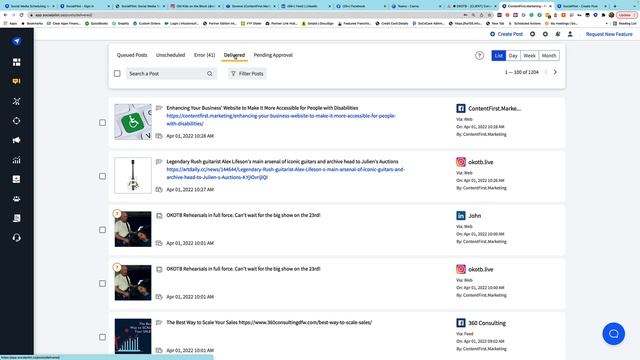The image size is (640, 360).
Task: Open the contentfirst.marketing accessibility article link
Action: pyautogui.click(x=281, y=120)
